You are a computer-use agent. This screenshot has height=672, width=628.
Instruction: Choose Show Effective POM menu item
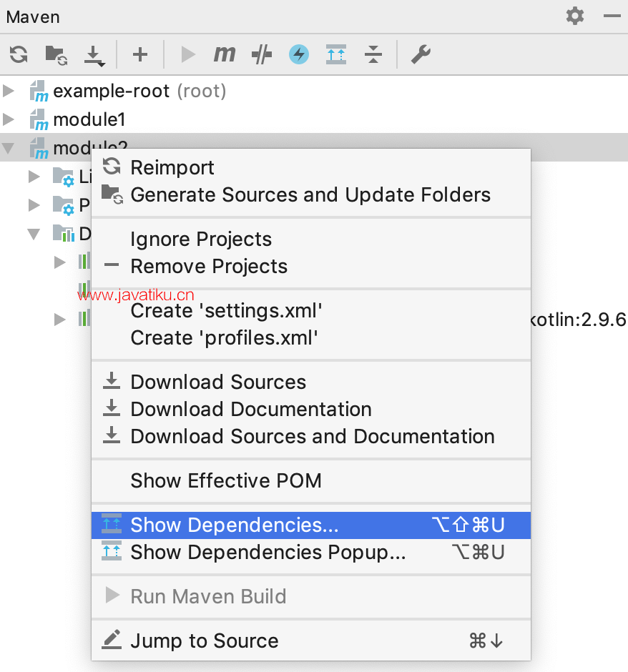(x=311, y=480)
